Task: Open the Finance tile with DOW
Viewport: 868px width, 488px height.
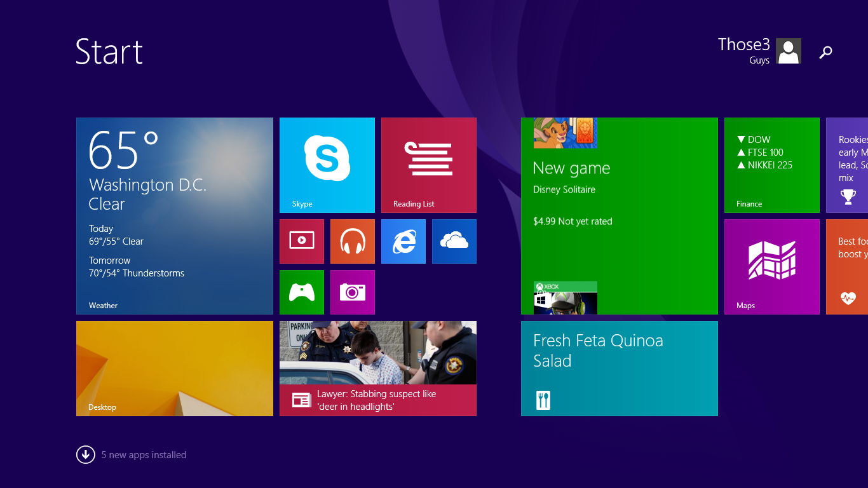Action: click(771, 165)
